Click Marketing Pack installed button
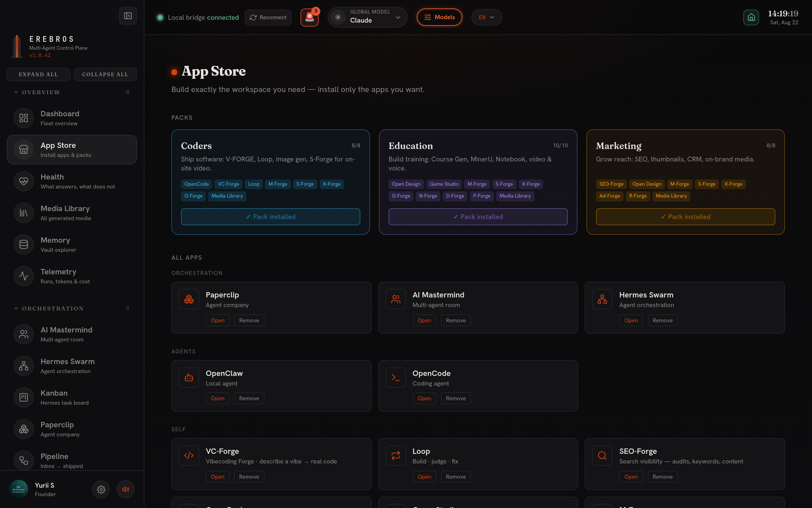 pyautogui.click(x=685, y=217)
